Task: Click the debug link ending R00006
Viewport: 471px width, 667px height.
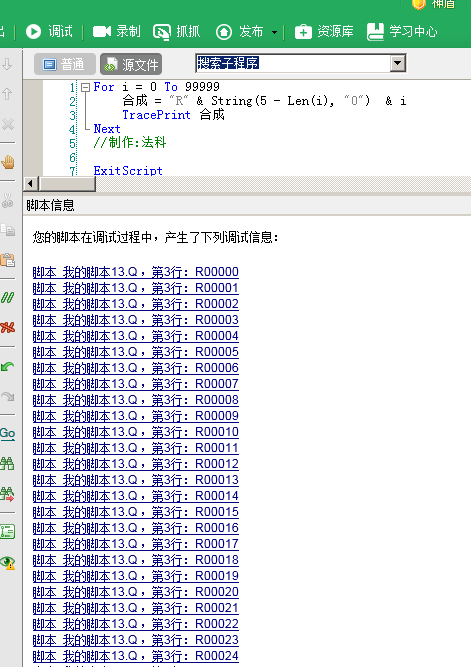Action: coord(135,368)
